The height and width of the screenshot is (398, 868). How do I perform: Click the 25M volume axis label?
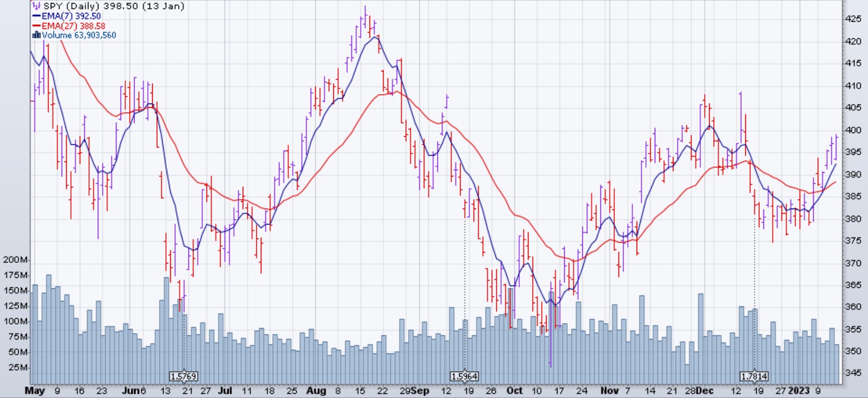18,367
